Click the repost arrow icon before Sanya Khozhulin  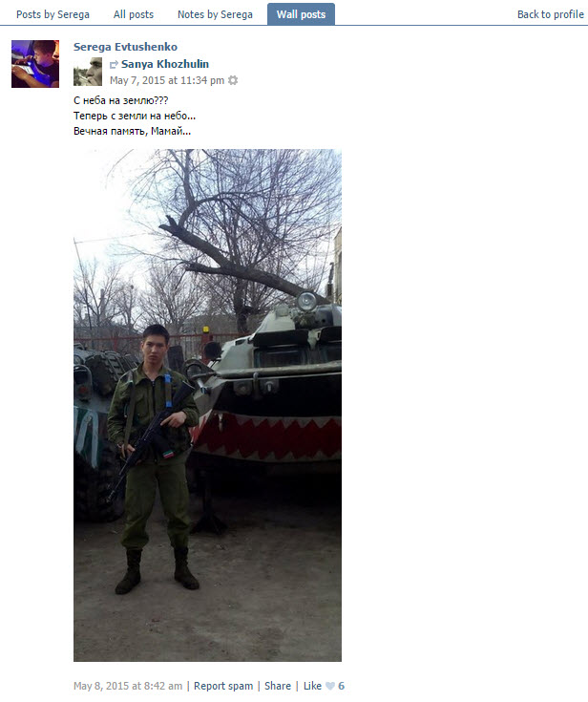click(115, 65)
